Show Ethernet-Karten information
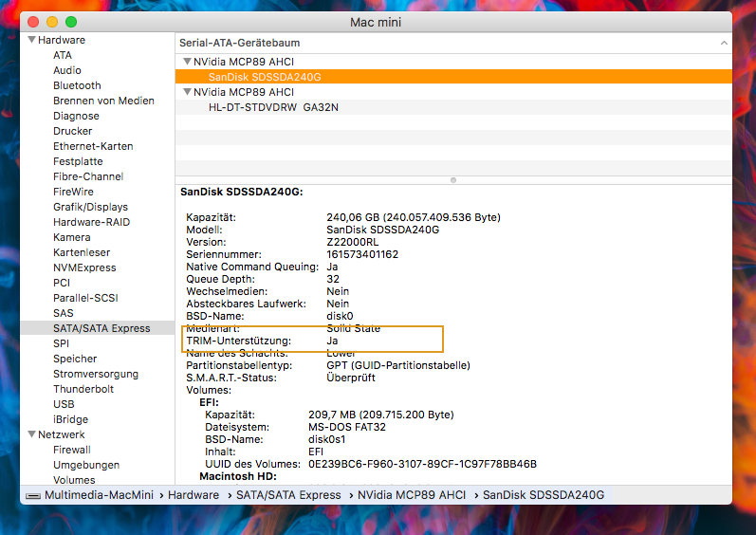756x535 pixels. coord(93,146)
